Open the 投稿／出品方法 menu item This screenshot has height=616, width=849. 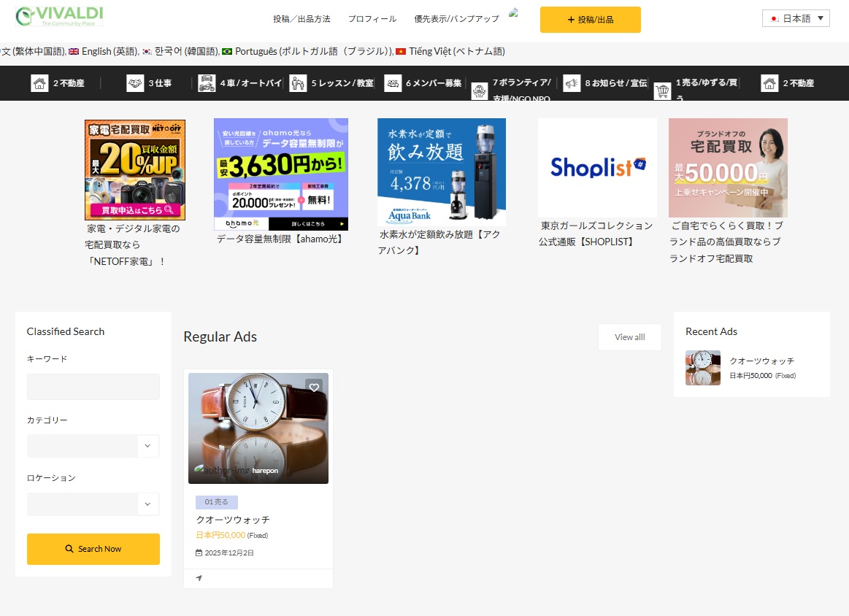click(301, 19)
